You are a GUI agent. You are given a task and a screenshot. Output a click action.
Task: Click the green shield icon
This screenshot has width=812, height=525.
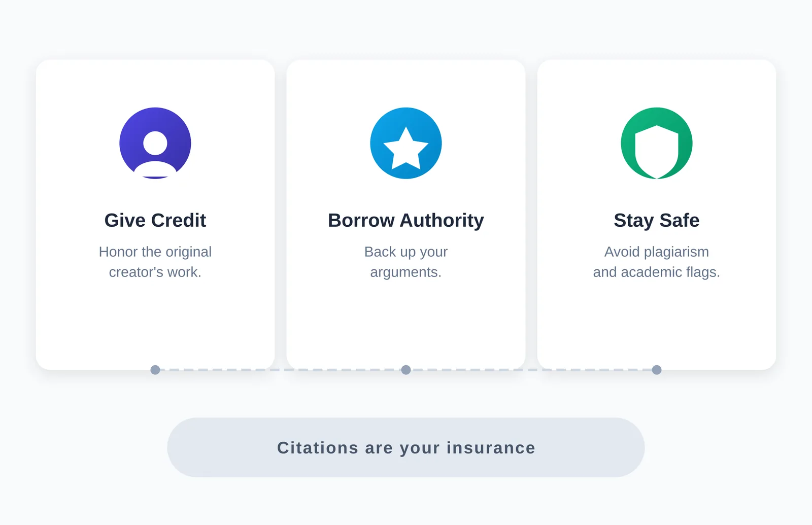[657, 143]
